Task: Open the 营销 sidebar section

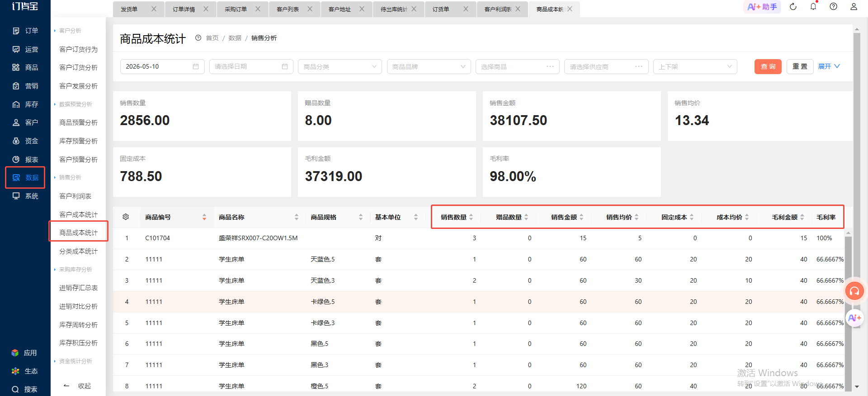Action: point(25,86)
